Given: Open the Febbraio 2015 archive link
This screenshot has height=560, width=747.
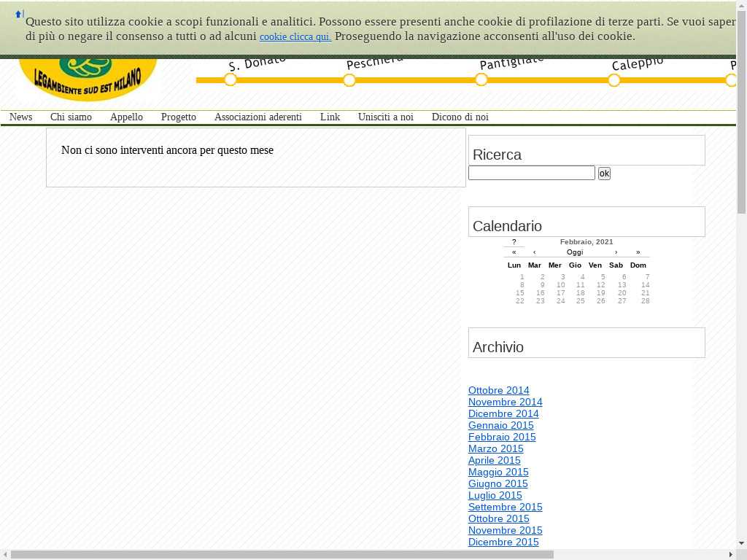Looking at the screenshot, I should 502,437.
